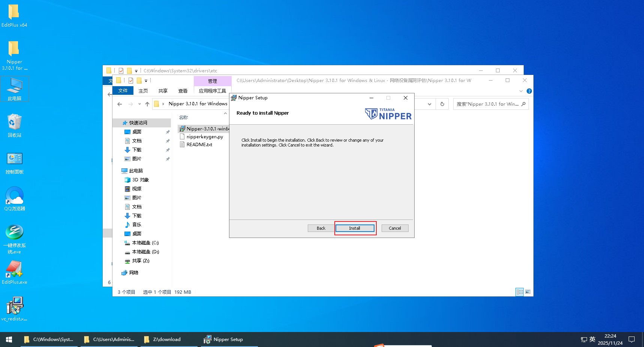Expand the ribbon with the chevron
The height and width of the screenshot is (347, 644).
(521, 91)
